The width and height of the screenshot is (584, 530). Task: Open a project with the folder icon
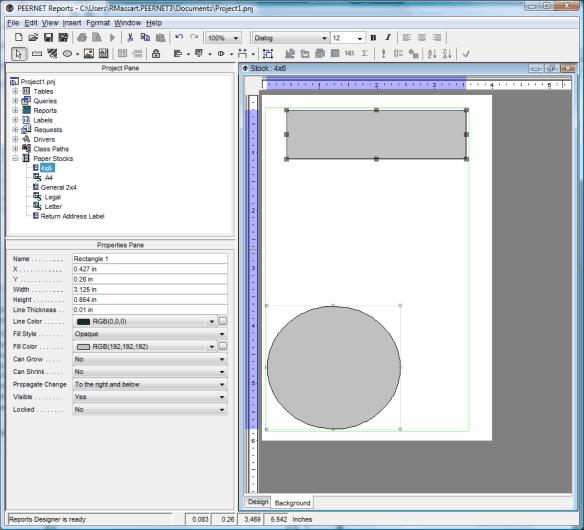(x=34, y=37)
